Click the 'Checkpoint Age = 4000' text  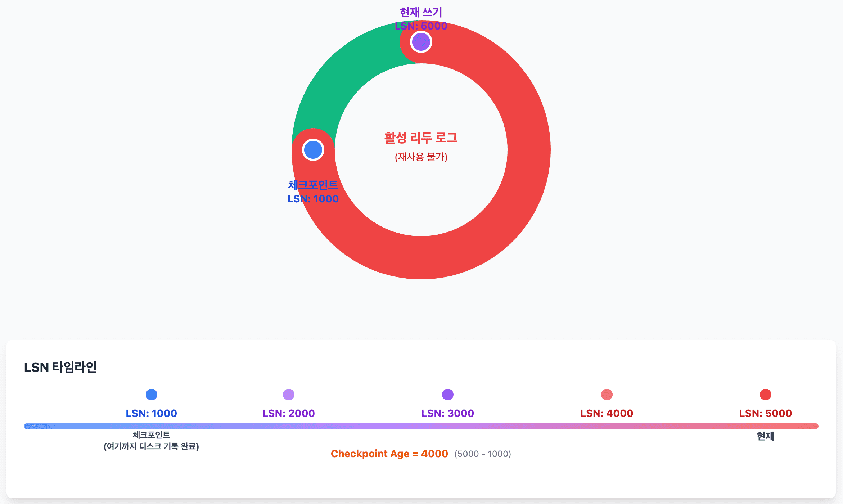coord(389,454)
